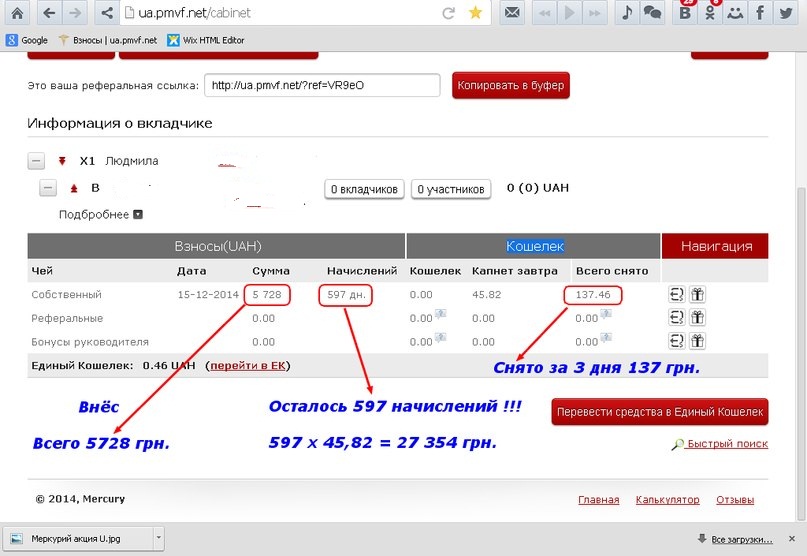Click the gift icon in Собственный row
The image size is (807, 556).
[x=698, y=295]
